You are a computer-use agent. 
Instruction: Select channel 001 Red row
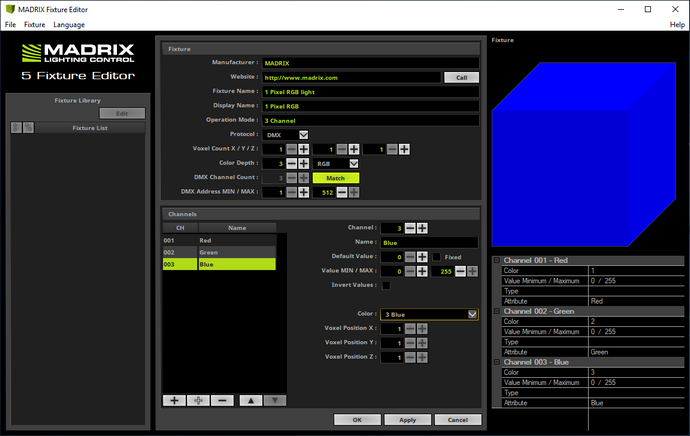(x=220, y=240)
